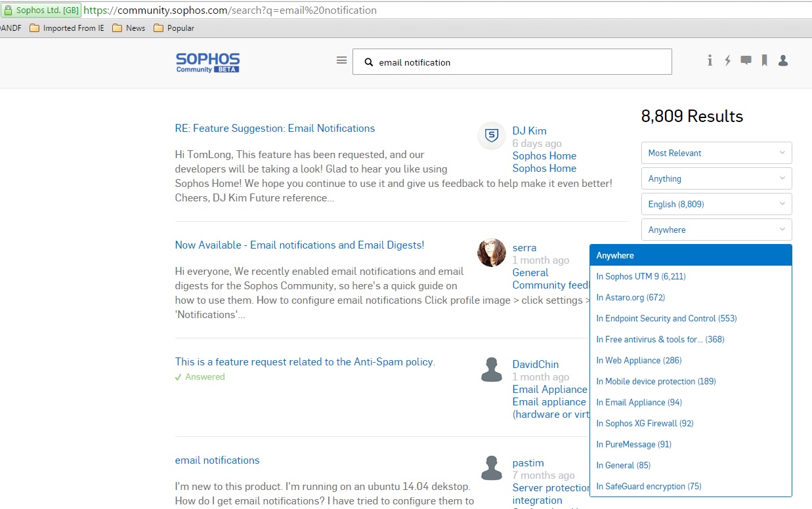Click the Sophos Community logo
812x509 pixels.
[x=207, y=62]
